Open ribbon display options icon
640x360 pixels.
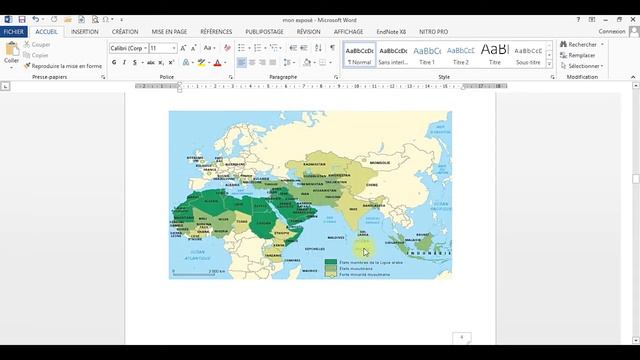[x=592, y=20]
